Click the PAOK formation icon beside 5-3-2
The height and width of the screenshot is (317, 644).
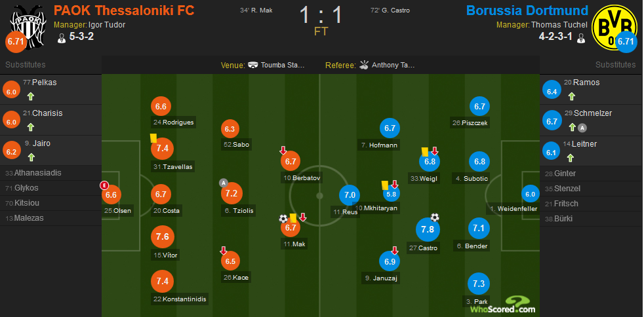tap(62, 38)
